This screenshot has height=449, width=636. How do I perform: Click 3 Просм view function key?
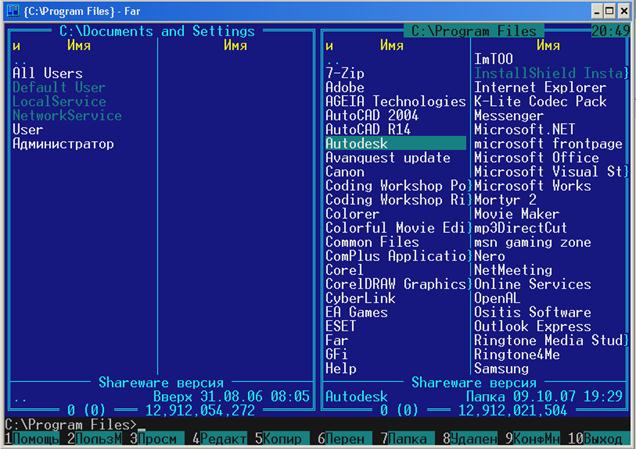(158, 439)
